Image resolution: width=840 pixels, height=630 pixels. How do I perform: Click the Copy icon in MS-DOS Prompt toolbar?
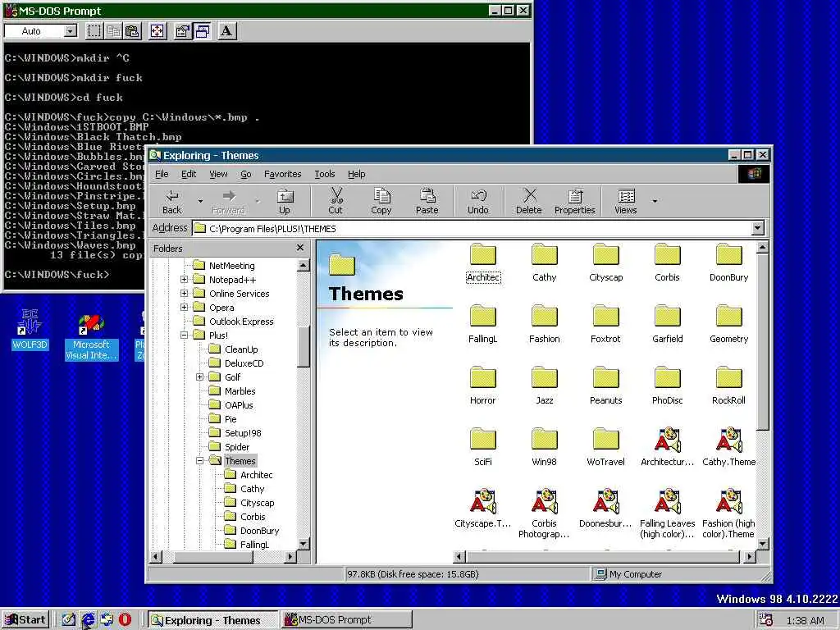(x=113, y=31)
